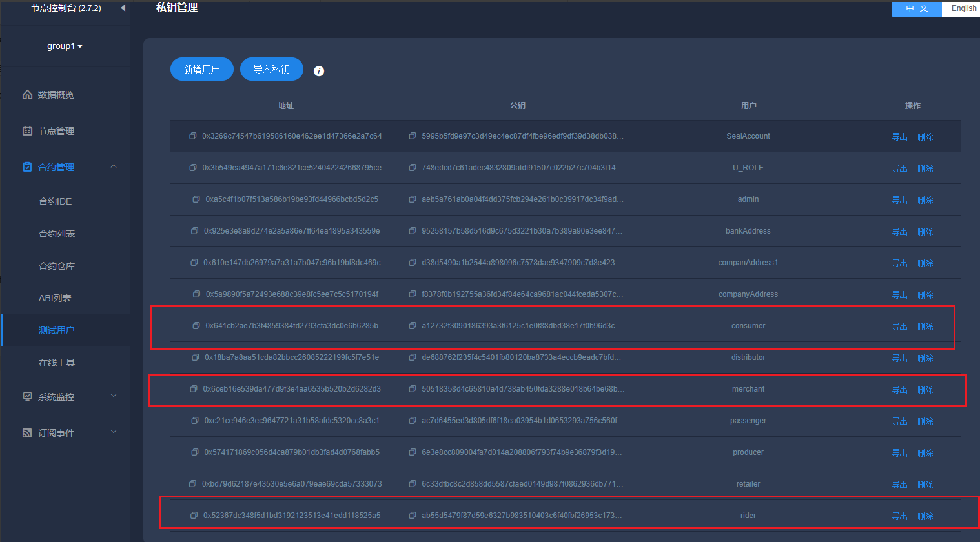Image resolution: width=980 pixels, height=542 pixels.
Task: Click the 用户 column header
Action: [x=748, y=106]
